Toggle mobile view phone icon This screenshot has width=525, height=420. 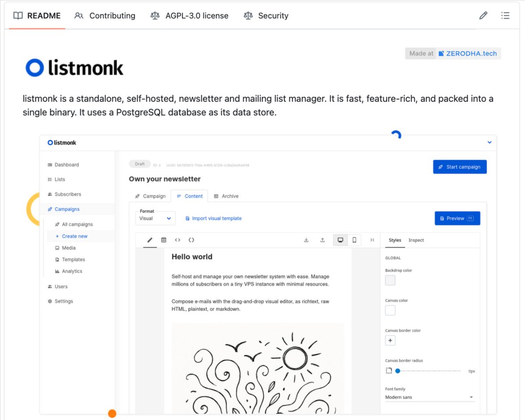coord(354,240)
